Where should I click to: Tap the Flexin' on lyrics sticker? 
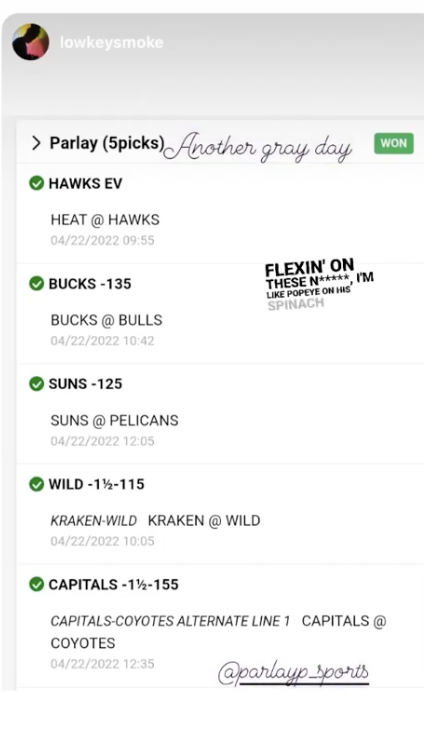point(318,285)
